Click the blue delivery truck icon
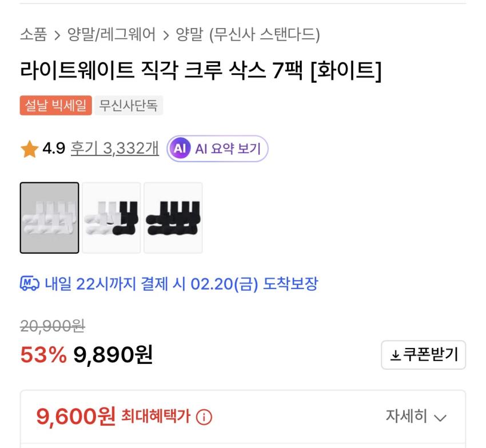 point(29,283)
